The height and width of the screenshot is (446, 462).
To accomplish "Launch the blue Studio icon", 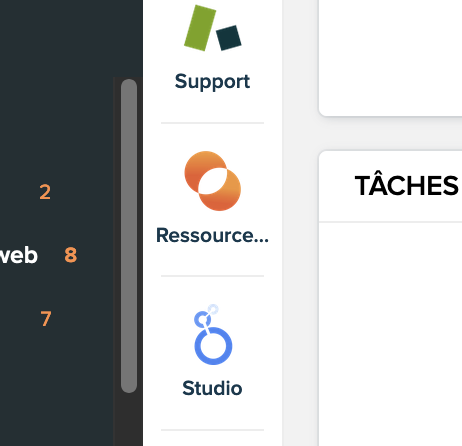I will point(213,334).
